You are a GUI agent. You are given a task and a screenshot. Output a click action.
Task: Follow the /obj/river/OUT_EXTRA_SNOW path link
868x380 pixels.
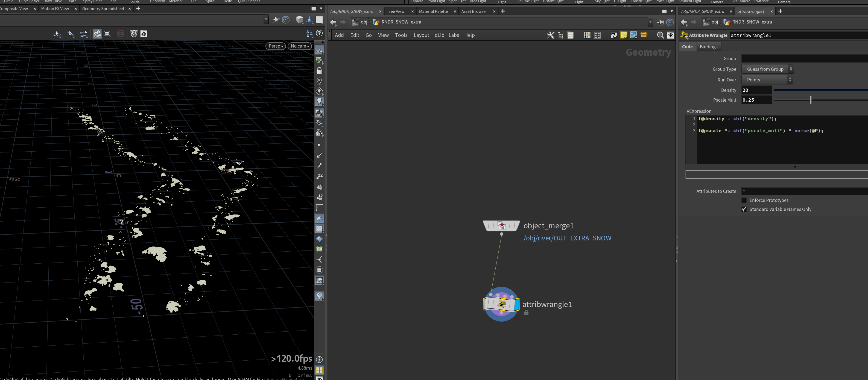pyautogui.click(x=567, y=238)
